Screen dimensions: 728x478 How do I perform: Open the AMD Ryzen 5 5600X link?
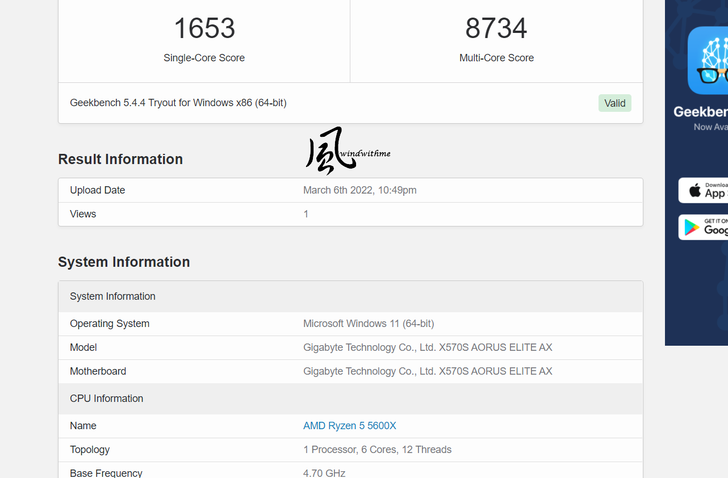click(x=349, y=426)
